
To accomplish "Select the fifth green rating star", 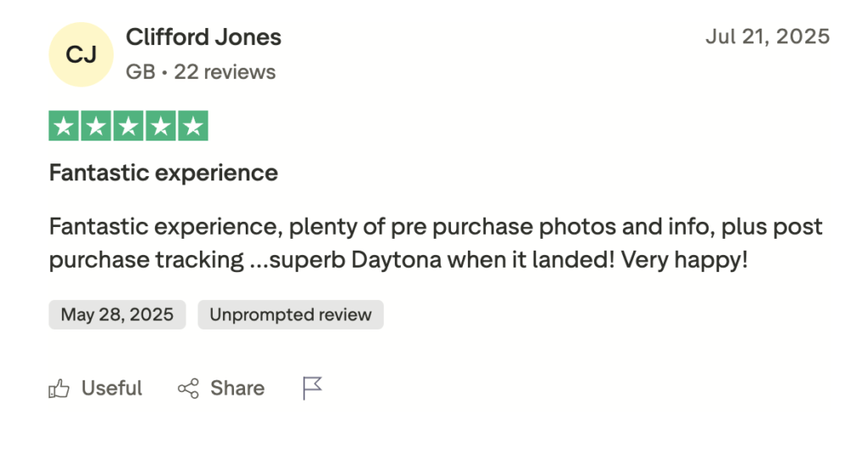I will tap(193, 126).
